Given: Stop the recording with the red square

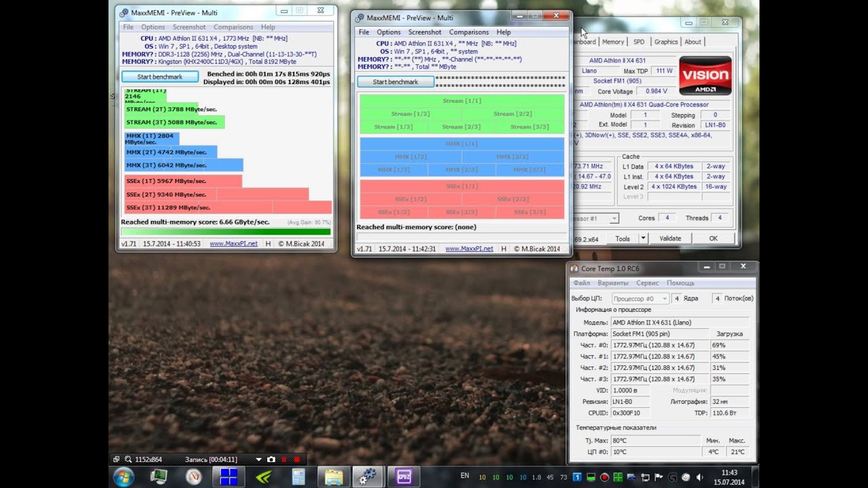Looking at the screenshot, I should (296, 460).
